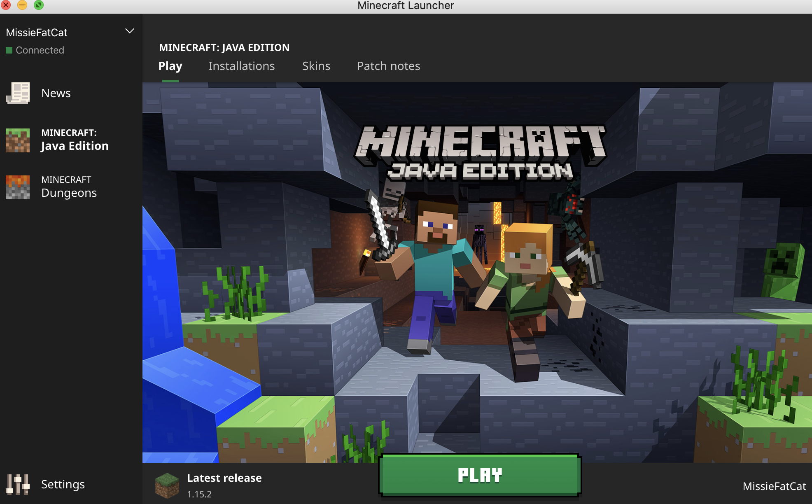
Task: Select Minecraft Dungeons in sidebar
Action: pyautogui.click(x=69, y=187)
